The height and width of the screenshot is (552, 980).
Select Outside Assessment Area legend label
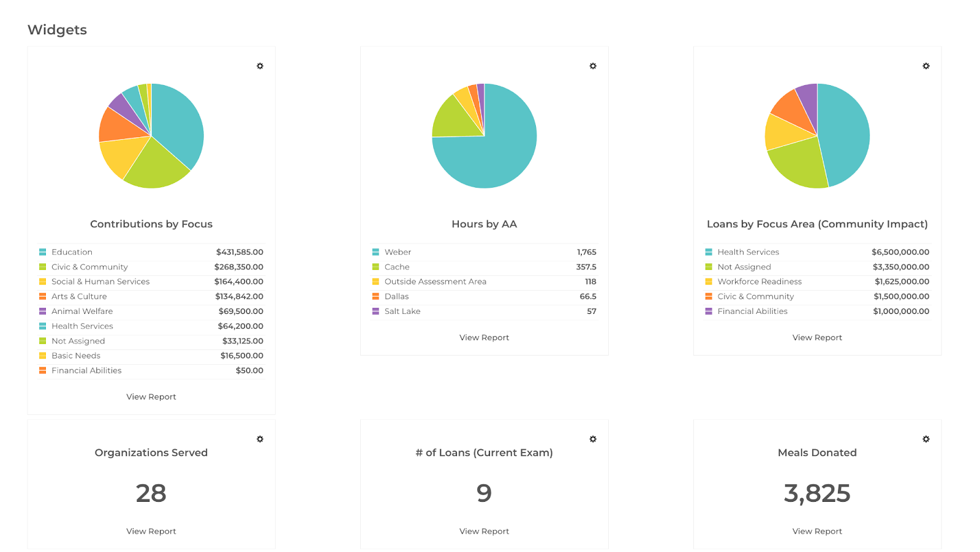[x=435, y=282]
